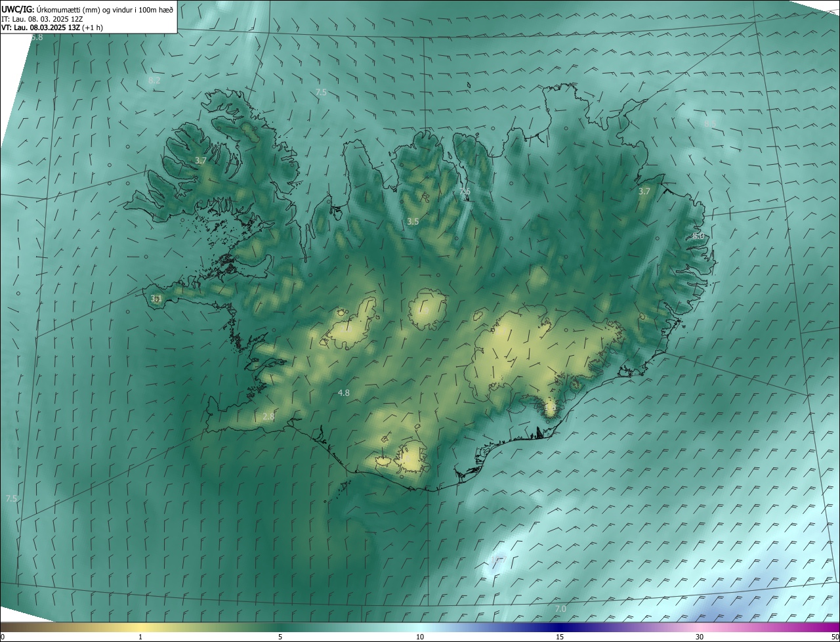Select the 1 tick on the color scale
Image resolution: width=840 pixels, height=642 pixels.
[140, 637]
